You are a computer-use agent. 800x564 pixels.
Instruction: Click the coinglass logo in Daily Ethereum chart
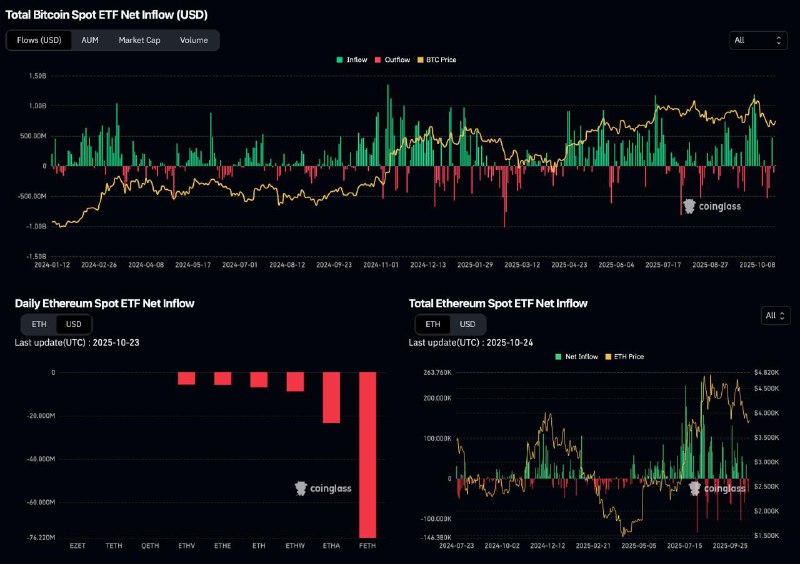(323, 488)
